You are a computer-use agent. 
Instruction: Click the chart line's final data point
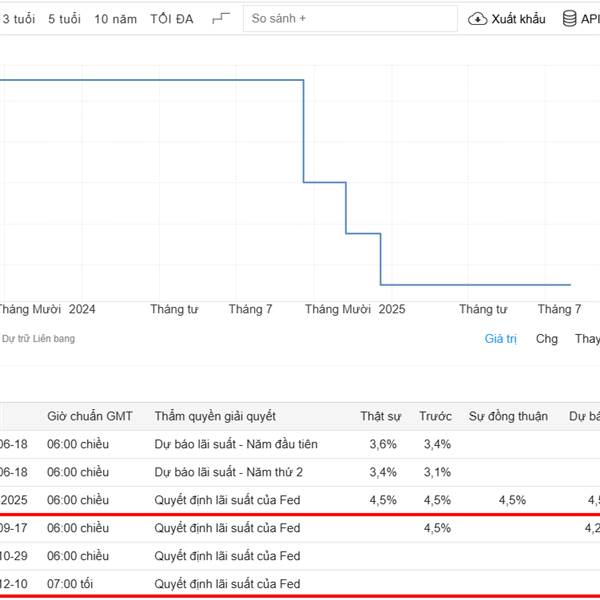tap(570, 285)
